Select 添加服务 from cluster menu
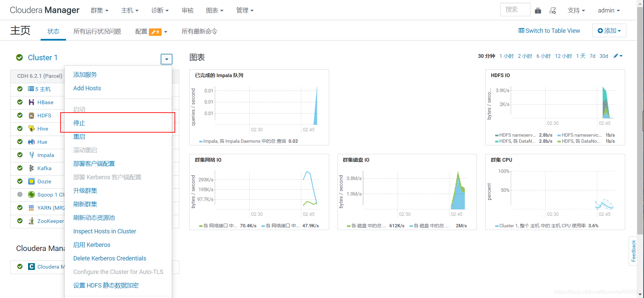The image size is (644, 298). point(85,75)
